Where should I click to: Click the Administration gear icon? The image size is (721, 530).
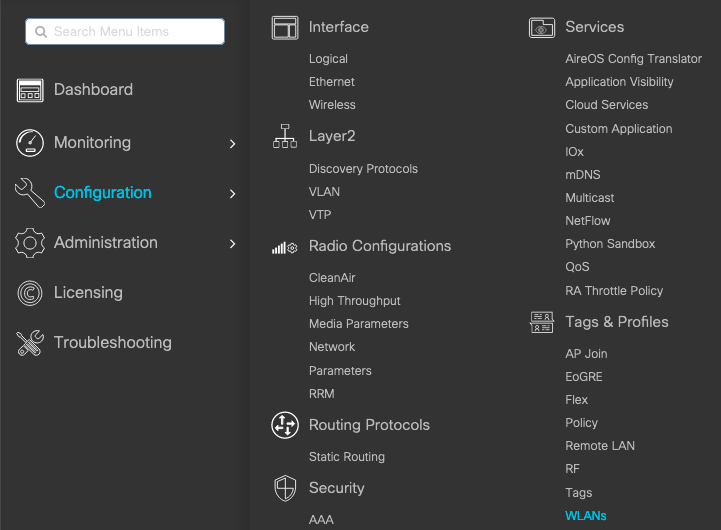pos(30,243)
